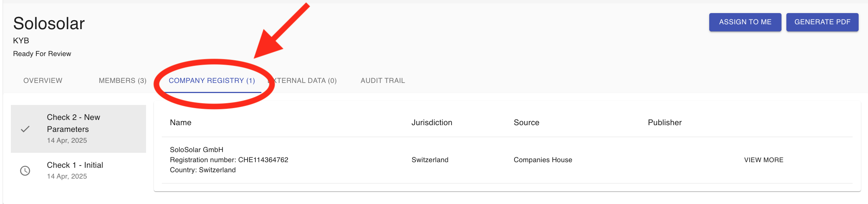Click the Switzerland jurisdiction cell
Viewport: 868px width, 204px height.
(430, 160)
